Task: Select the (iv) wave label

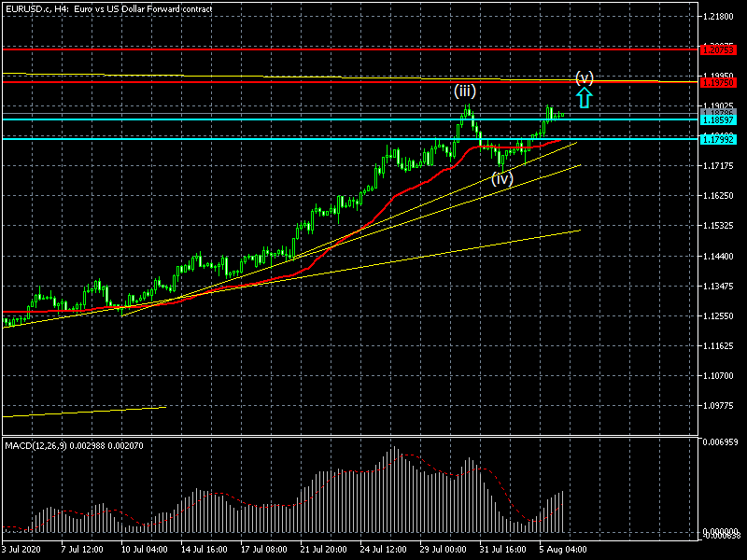Action: coord(502,178)
